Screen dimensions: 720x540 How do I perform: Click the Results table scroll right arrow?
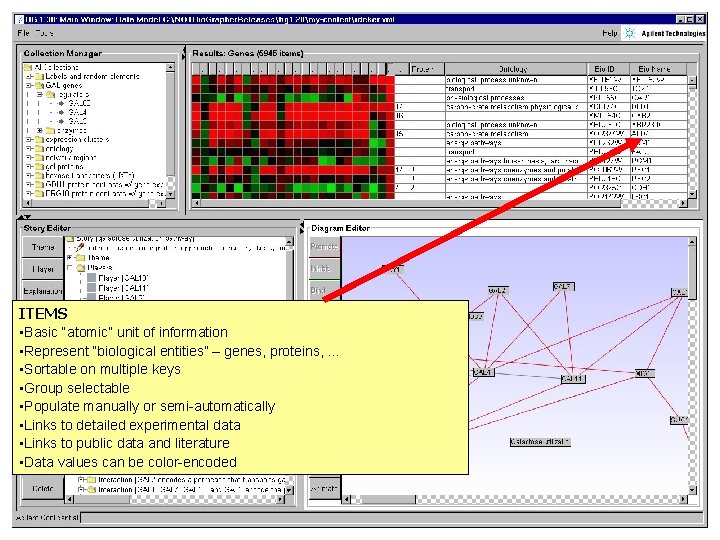tap(683, 202)
